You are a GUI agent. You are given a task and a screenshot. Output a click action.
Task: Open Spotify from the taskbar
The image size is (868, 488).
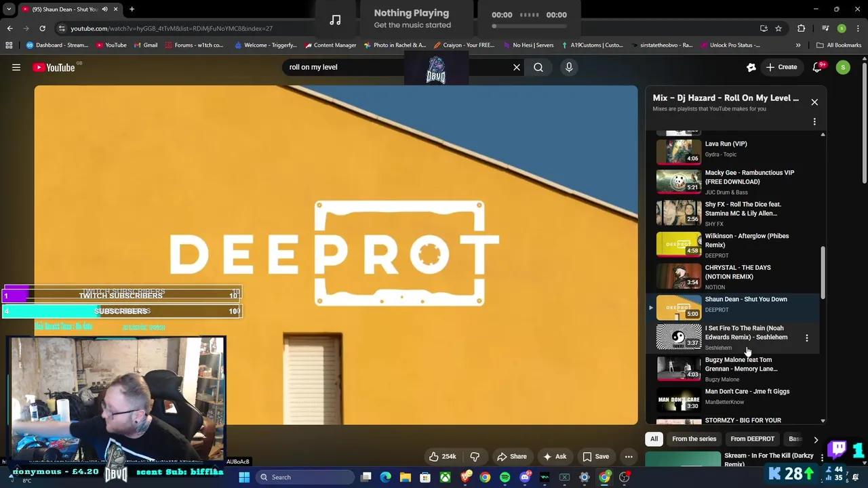(x=505, y=477)
